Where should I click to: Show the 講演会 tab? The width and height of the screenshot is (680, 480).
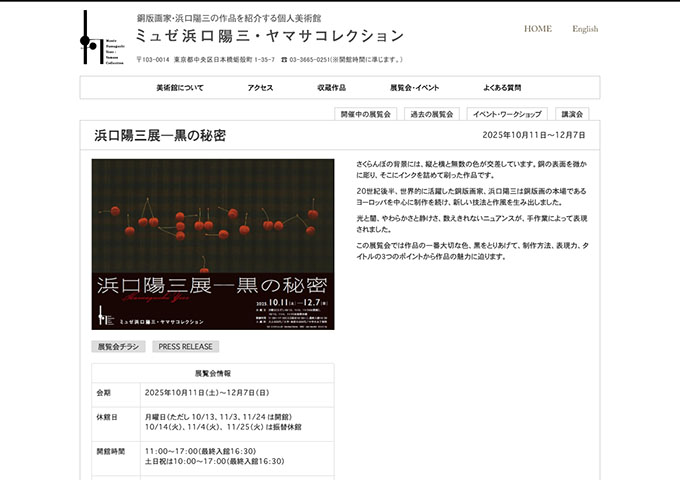[x=572, y=114]
